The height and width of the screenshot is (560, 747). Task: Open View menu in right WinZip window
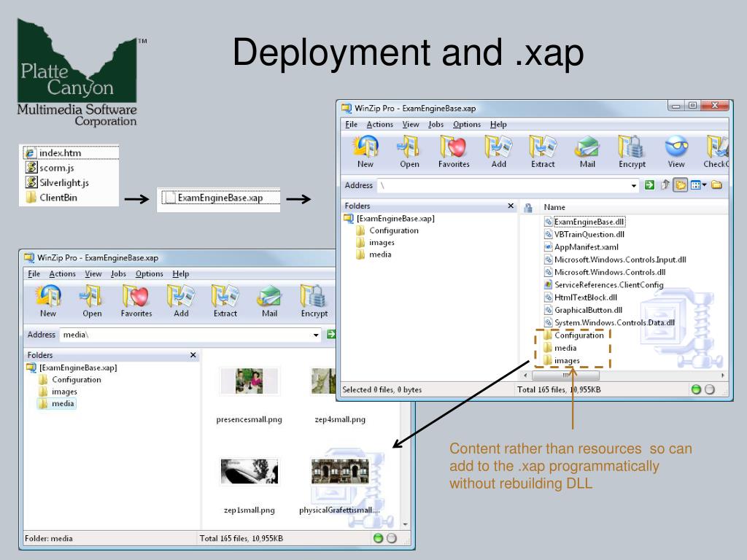tap(411, 124)
